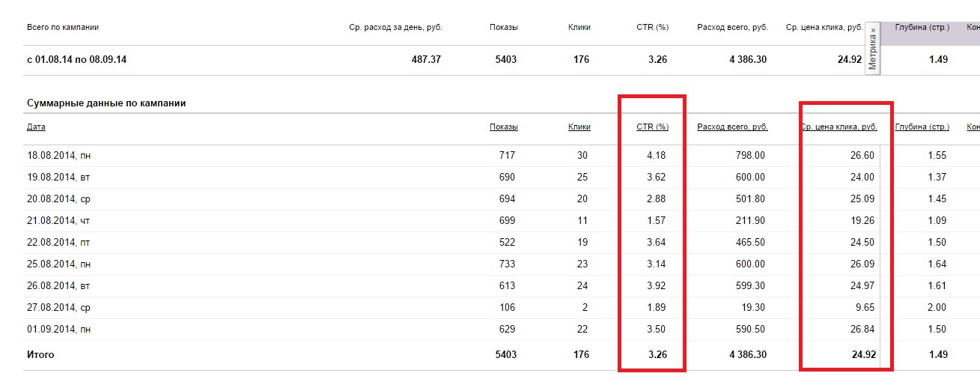Click the Суммарные данные по кампании heading
980x382 pixels.
(106, 103)
